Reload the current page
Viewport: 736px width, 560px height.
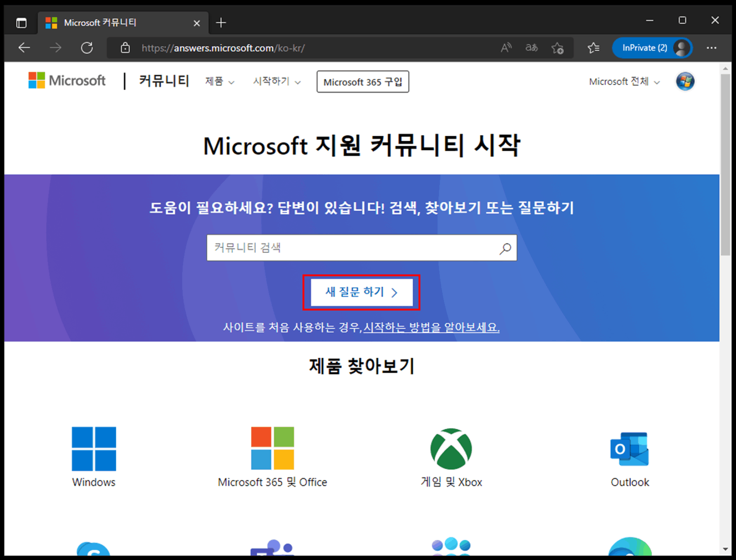point(87,48)
